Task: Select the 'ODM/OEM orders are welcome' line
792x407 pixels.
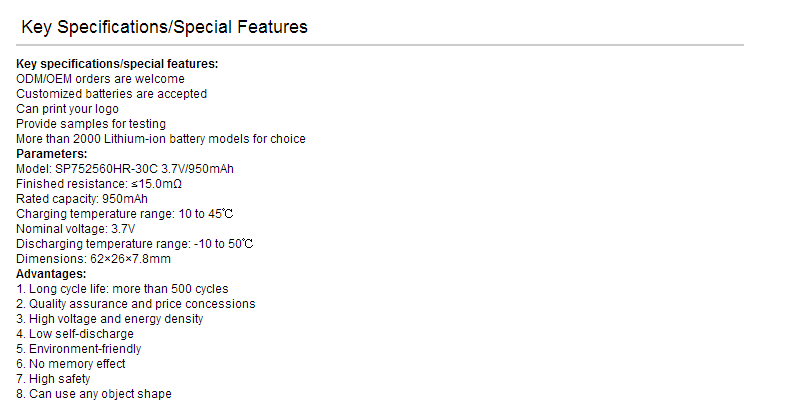Action: [x=100, y=79]
